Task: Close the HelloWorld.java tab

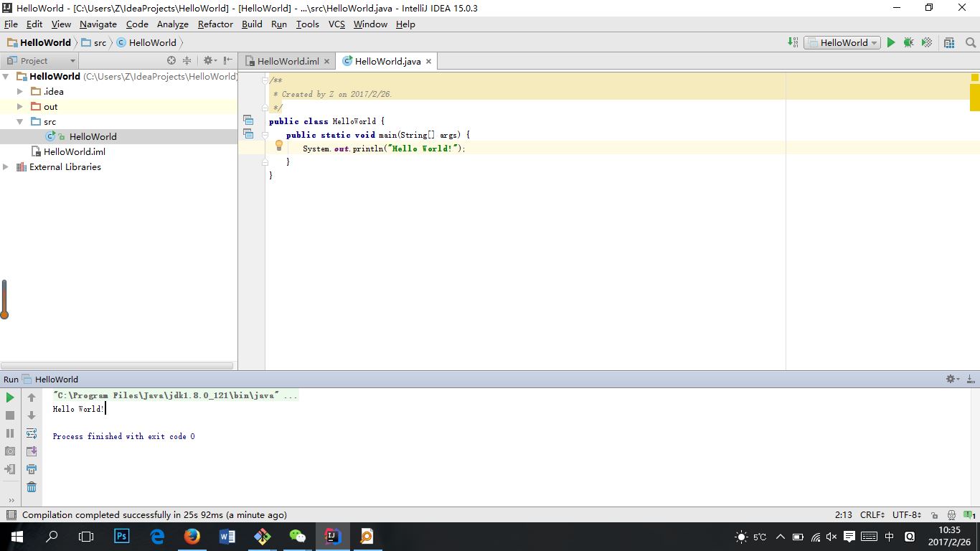Action: [x=429, y=62]
